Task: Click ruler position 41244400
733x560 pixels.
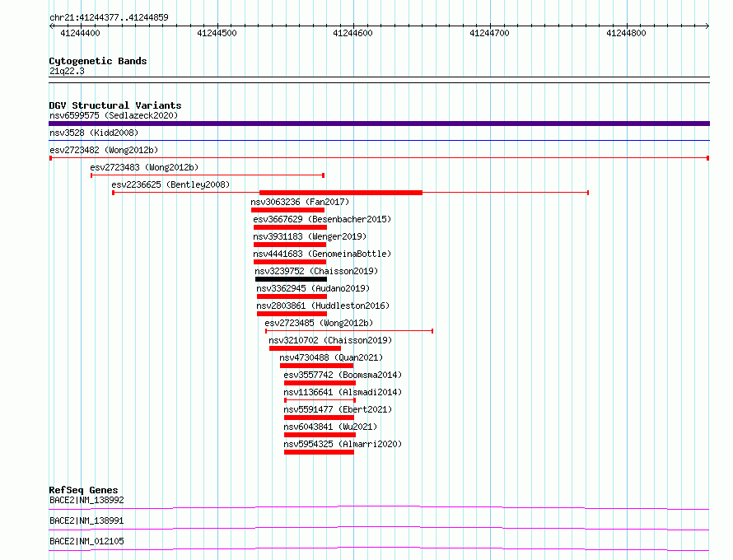Action: (81, 33)
